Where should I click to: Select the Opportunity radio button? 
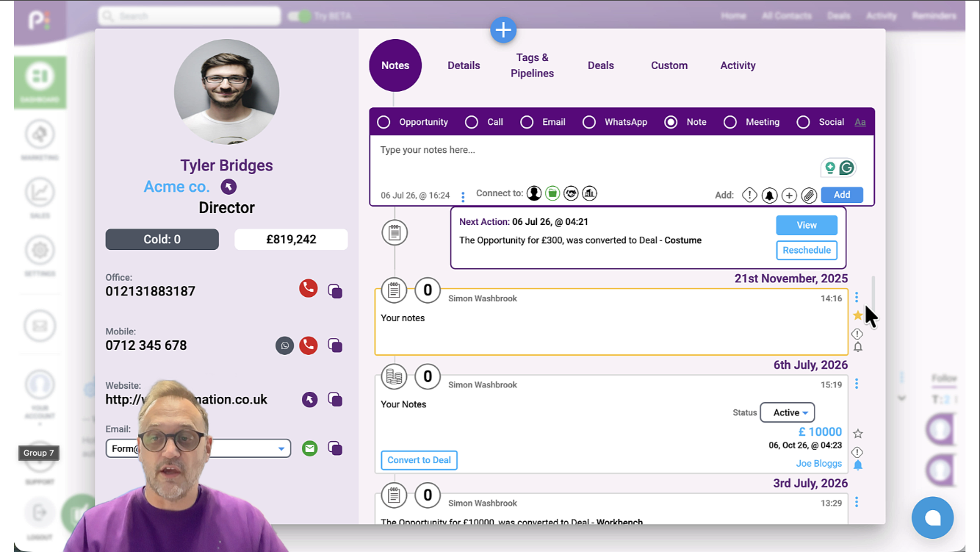pos(383,122)
